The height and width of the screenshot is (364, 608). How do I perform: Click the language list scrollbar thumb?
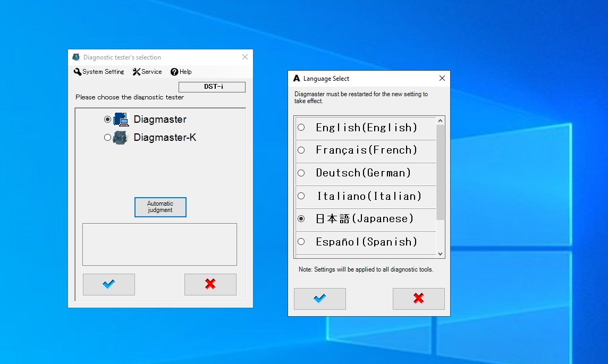click(x=440, y=172)
